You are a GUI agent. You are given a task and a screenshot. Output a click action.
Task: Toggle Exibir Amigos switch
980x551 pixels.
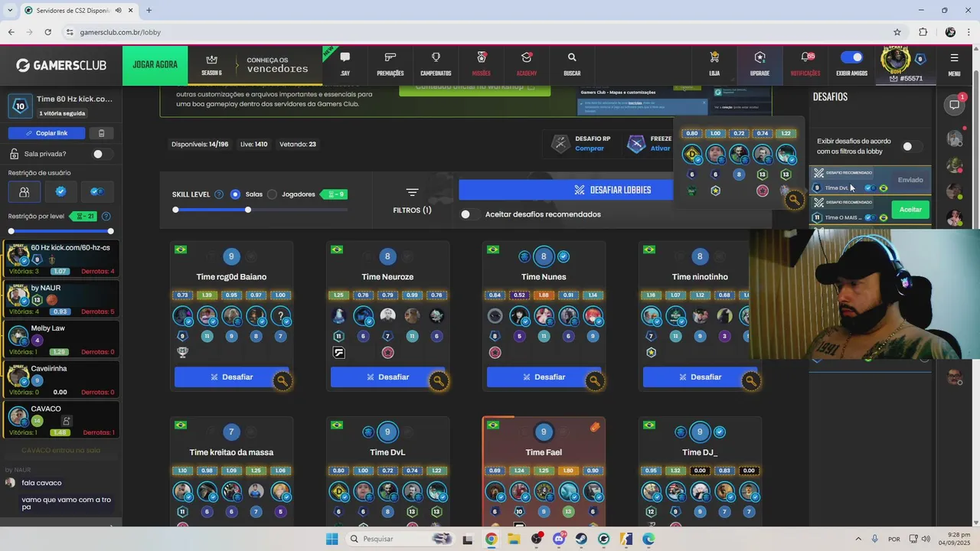(851, 57)
